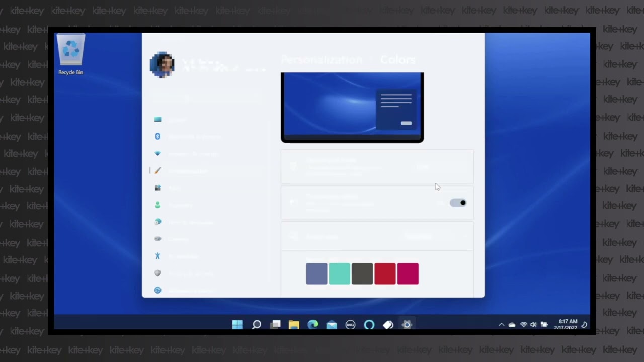Viewport: 644px width, 362px height.
Task: Turn off the Transparency effects toggle
Action: pos(458,203)
